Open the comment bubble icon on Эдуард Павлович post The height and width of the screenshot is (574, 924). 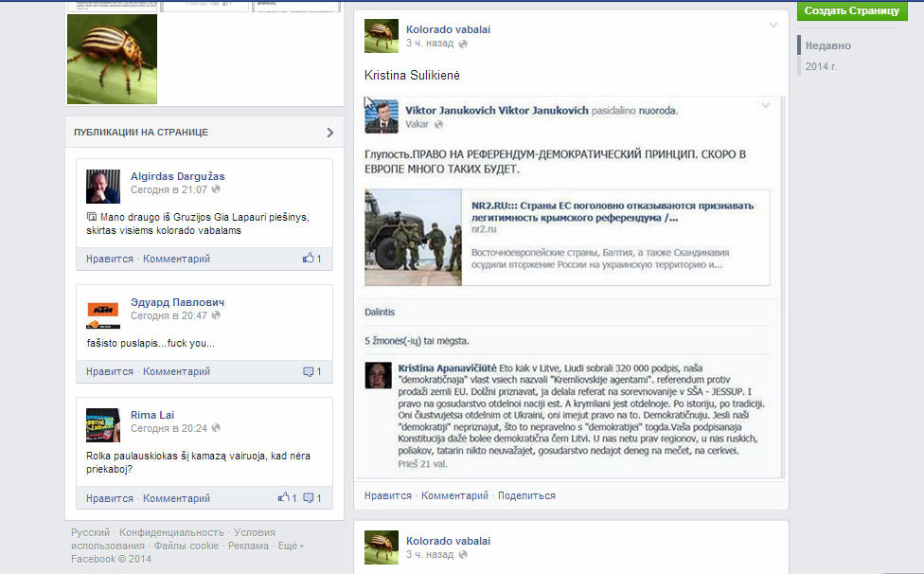coord(309,371)
